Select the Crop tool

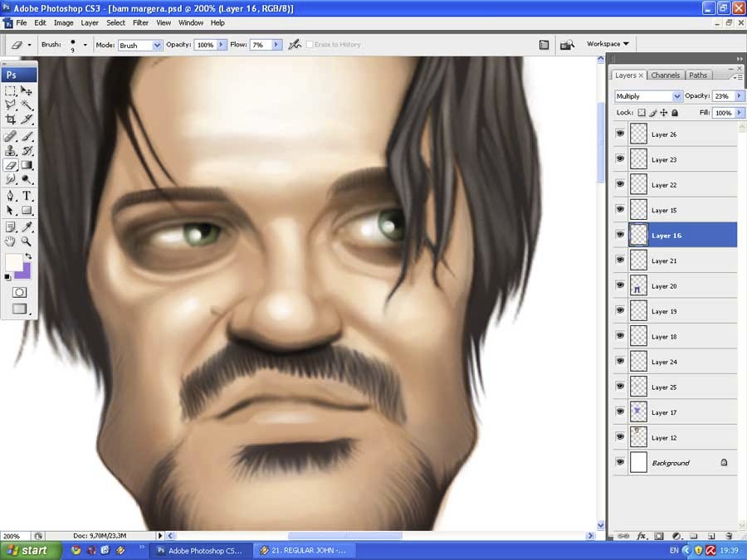coord(11,120)
